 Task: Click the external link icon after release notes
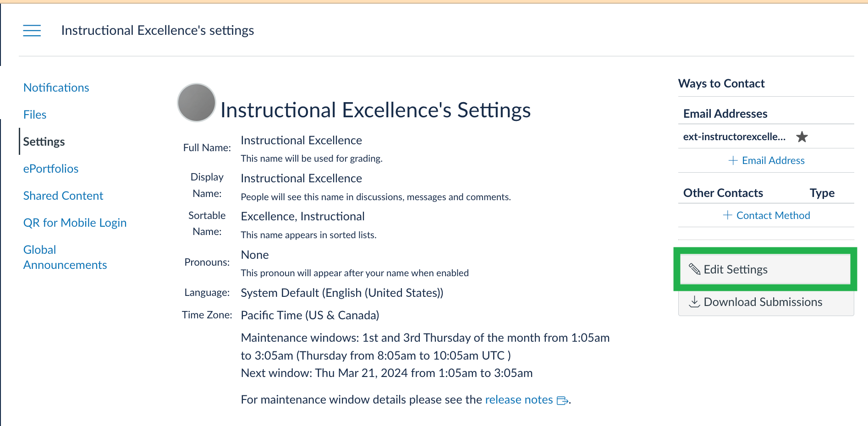[x=562, y=400]
